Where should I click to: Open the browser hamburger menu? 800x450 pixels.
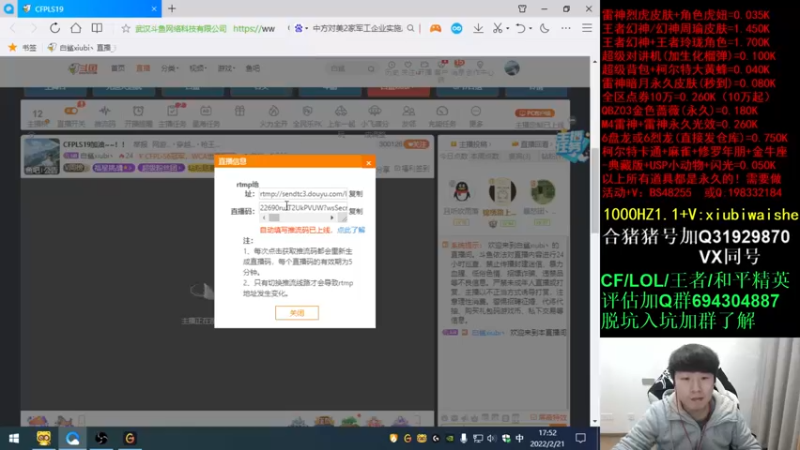point(587,29)
